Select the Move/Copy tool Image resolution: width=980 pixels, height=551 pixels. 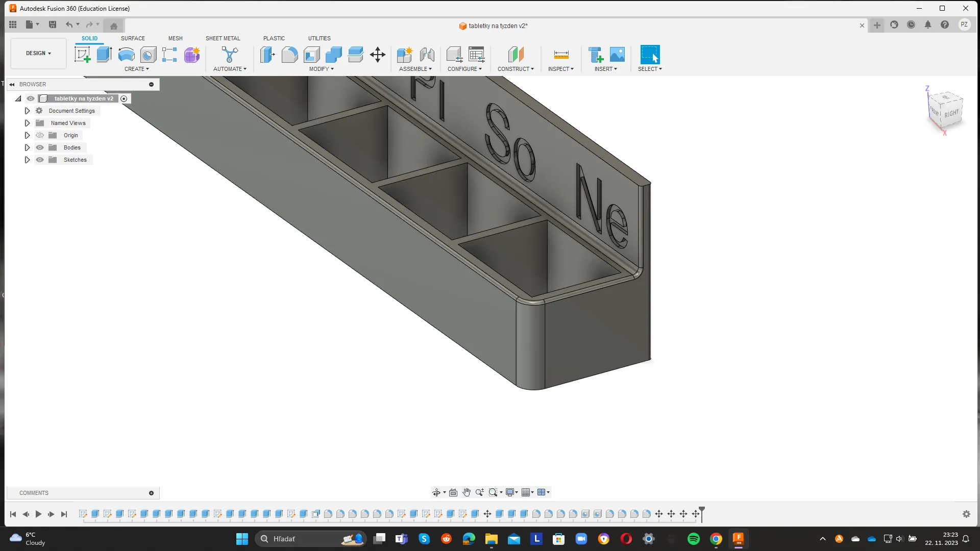pyautogui.click(x=378, y=55)
